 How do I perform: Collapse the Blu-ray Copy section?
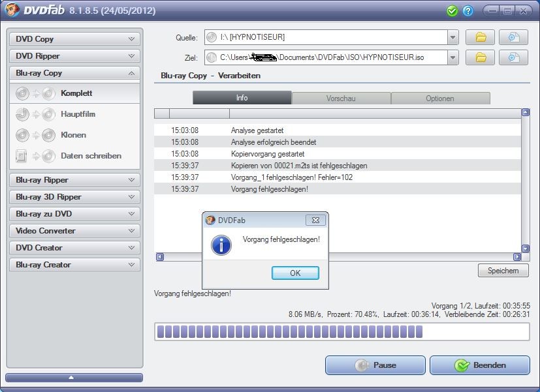coord(74,73)
